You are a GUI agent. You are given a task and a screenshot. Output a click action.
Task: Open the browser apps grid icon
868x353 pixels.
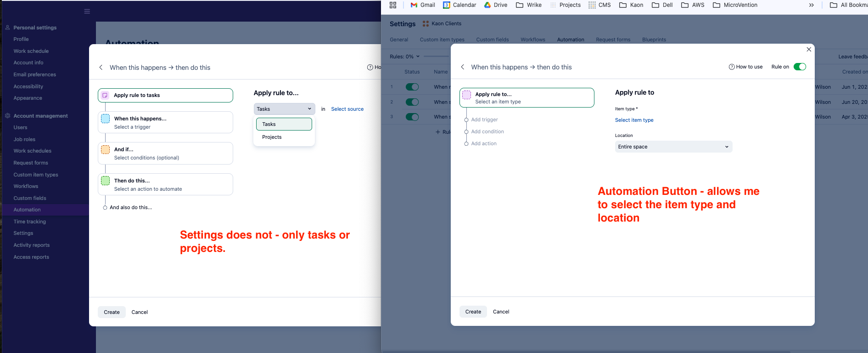pos(393,5)
